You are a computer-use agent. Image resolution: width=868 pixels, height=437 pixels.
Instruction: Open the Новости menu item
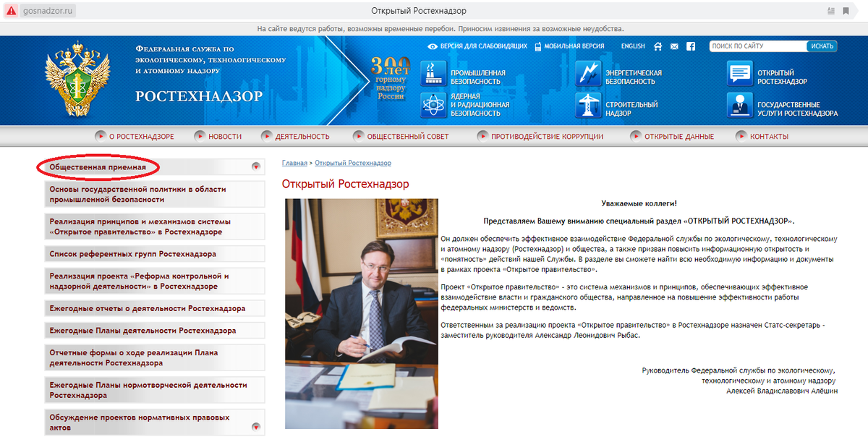click(225, 137)
